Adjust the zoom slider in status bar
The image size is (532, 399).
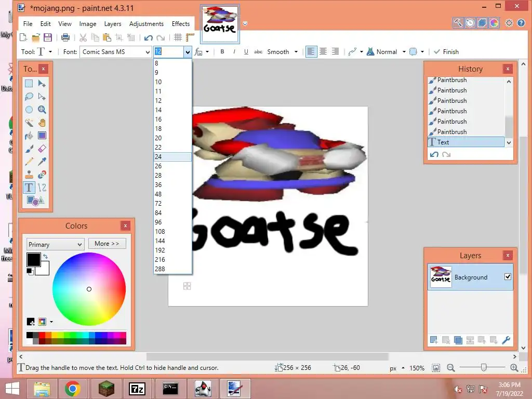484,367
